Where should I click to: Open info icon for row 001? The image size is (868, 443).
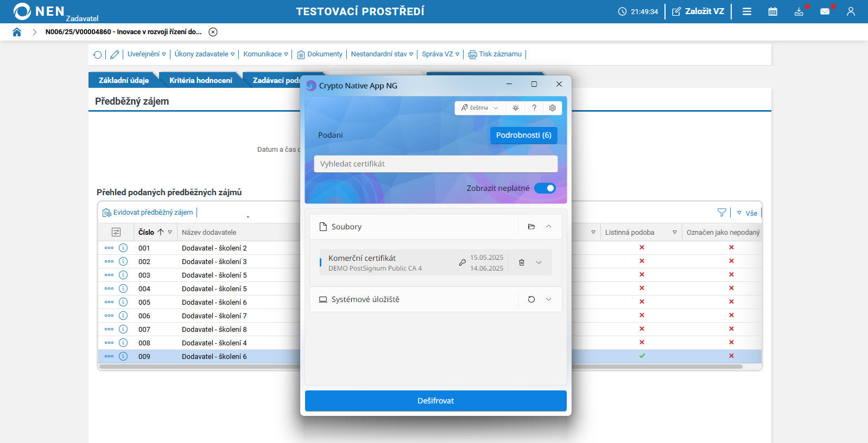pos(123,248)
